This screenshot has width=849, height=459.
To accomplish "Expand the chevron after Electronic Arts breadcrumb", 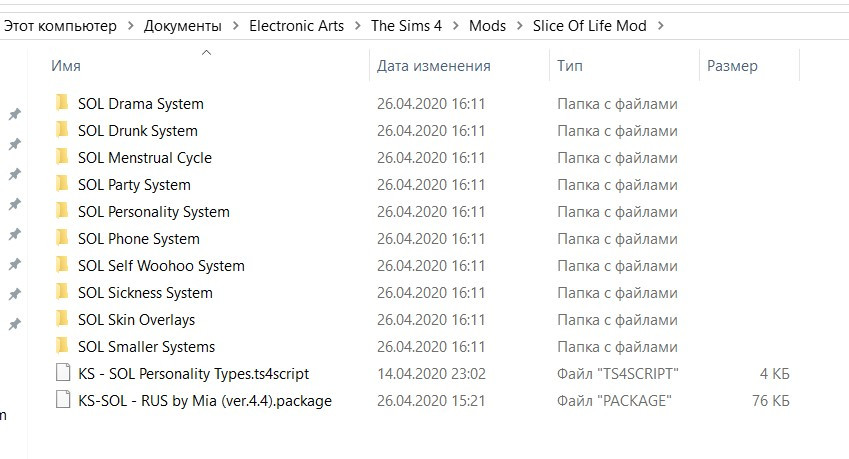I will click(x=357, y=25).
